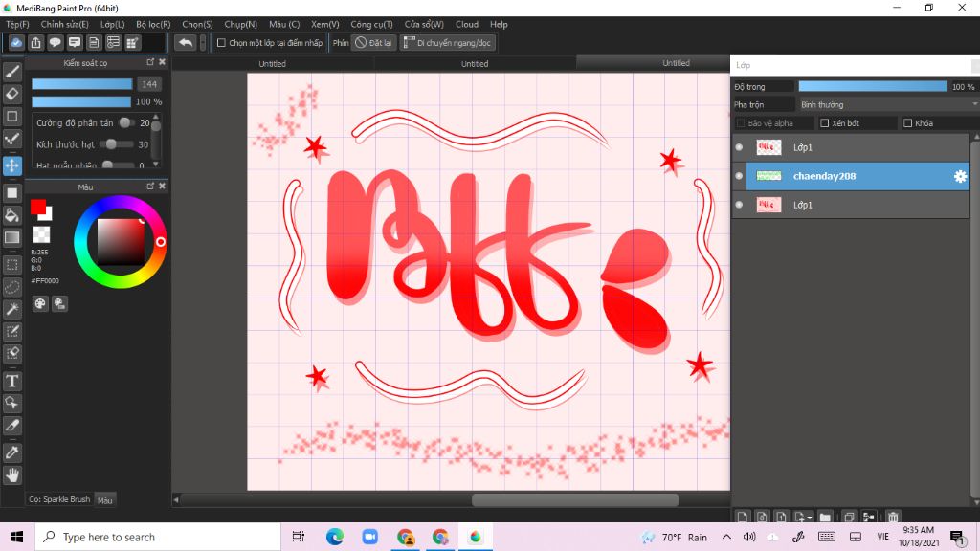The height and width of the screenshot is (551, 980).
Task: Click the cloud save icon in toolbar
Action: [x=16, y=42]
